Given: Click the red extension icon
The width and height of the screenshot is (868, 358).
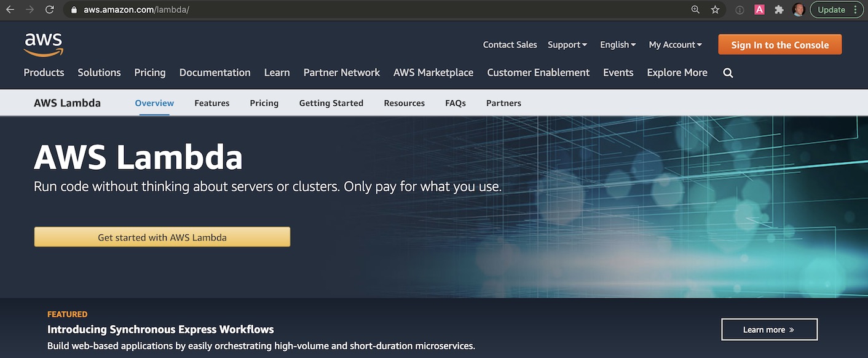Looking at the screenshot, I should (759, 9).
